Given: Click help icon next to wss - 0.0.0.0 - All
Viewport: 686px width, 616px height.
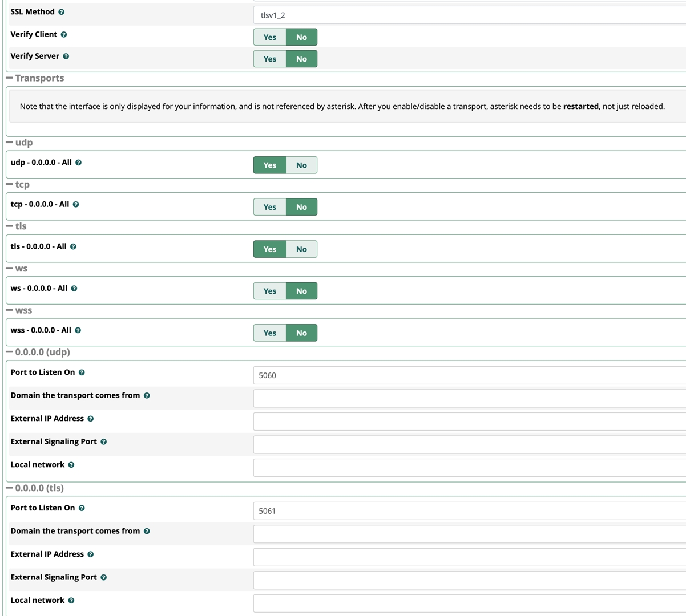Looking at the screenshot, I should pyautogui.click(x=78, y=331).
